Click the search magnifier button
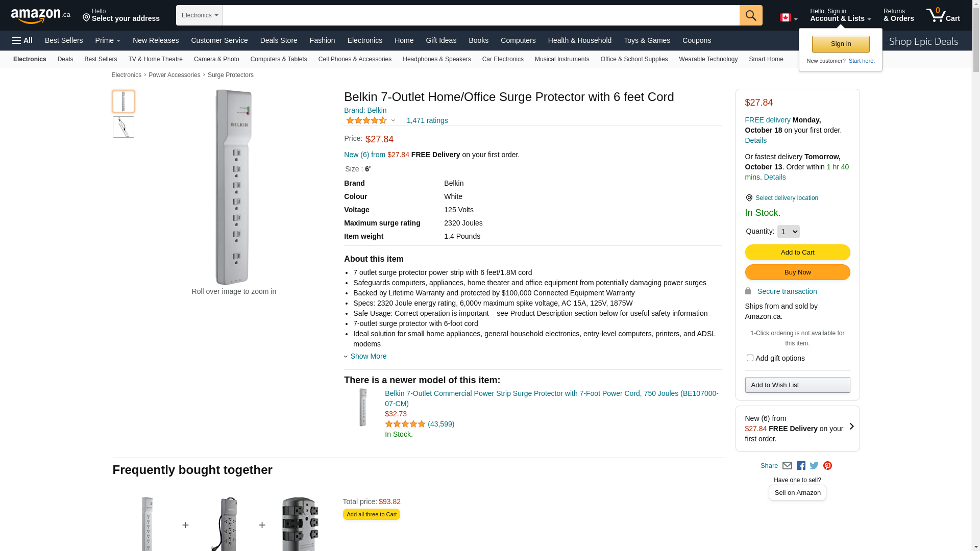 (x=751, y=15)
